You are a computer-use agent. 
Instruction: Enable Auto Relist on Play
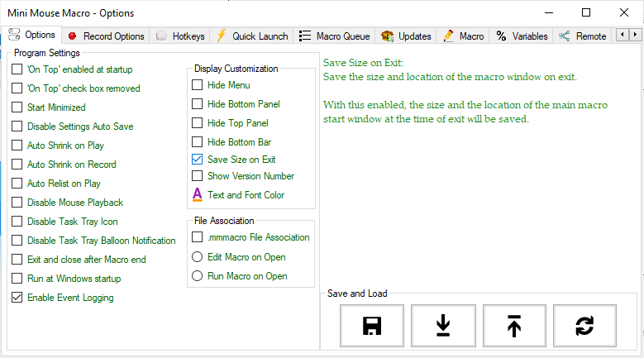click(x=17, y=183)
